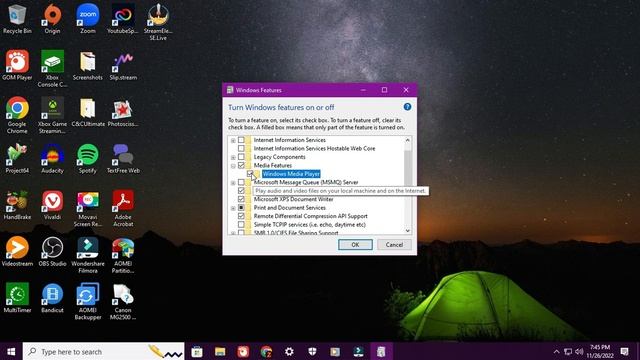Select the StreamElements SE.Live desktop icon
Viewport: 640px width, 360px height.
point(158,22)
